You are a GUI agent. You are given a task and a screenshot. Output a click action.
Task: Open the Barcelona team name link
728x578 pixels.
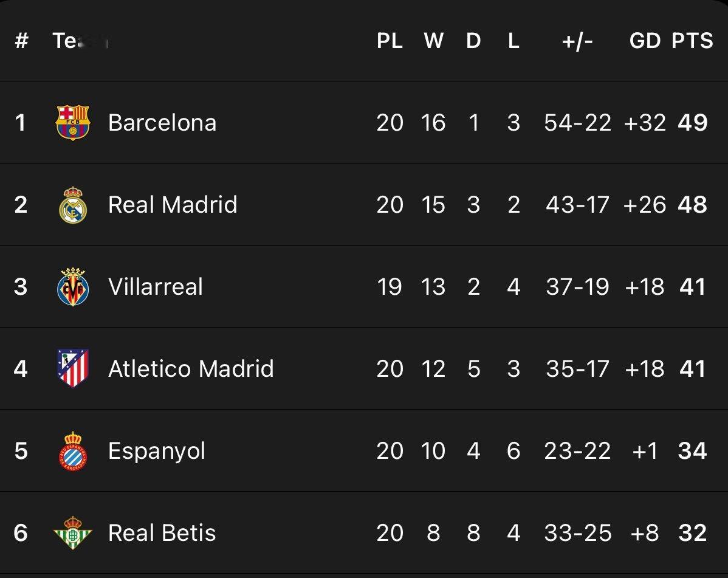pos(162,123)
